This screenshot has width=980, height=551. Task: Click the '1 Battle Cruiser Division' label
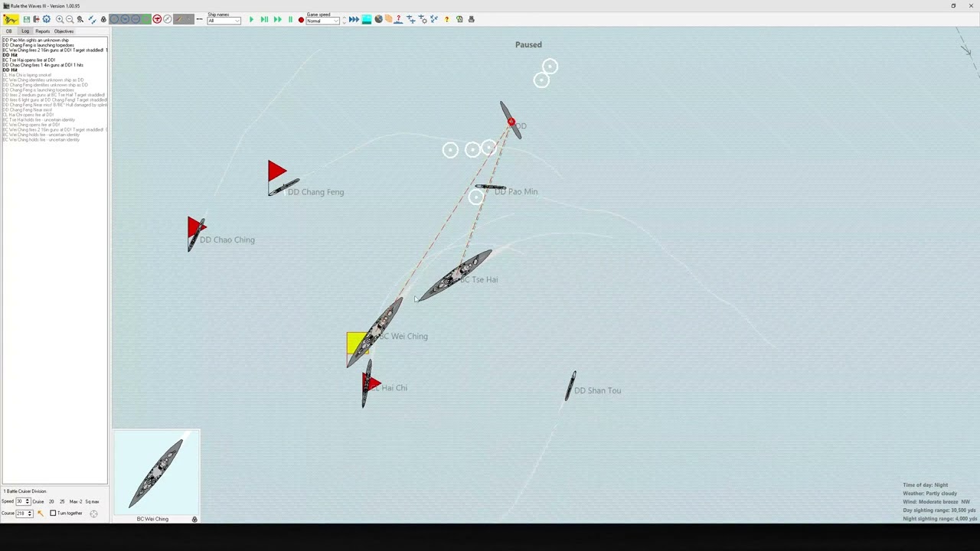click(x=24, y=491)
